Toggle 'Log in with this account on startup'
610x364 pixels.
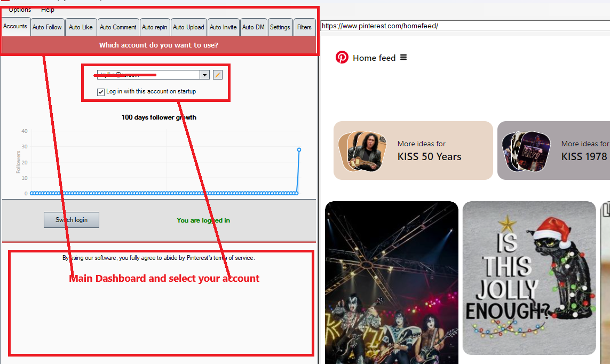101,92
